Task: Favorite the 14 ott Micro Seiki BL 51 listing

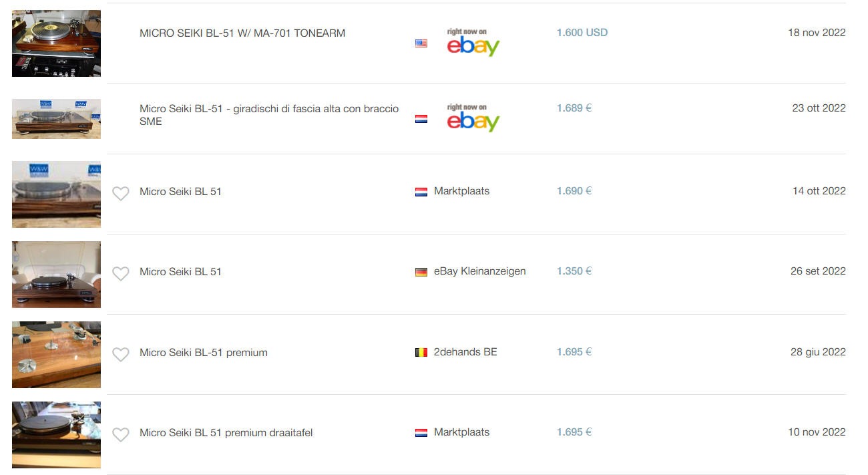Action: click(x=120, y=194)
